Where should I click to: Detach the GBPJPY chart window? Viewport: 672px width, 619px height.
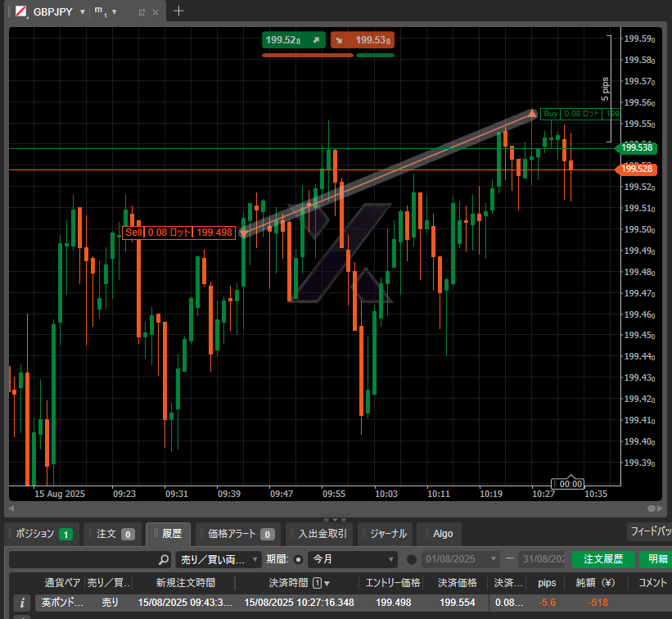142,12
